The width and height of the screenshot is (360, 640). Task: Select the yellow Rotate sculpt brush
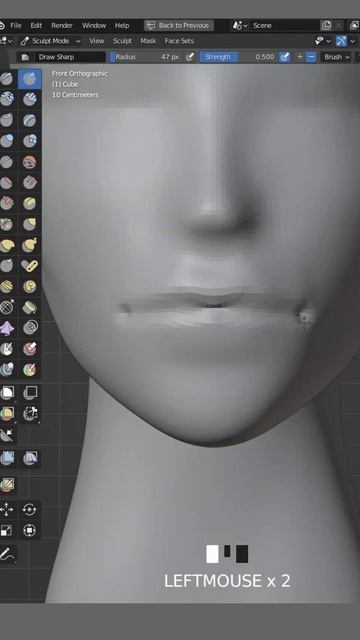click(29, 287)
